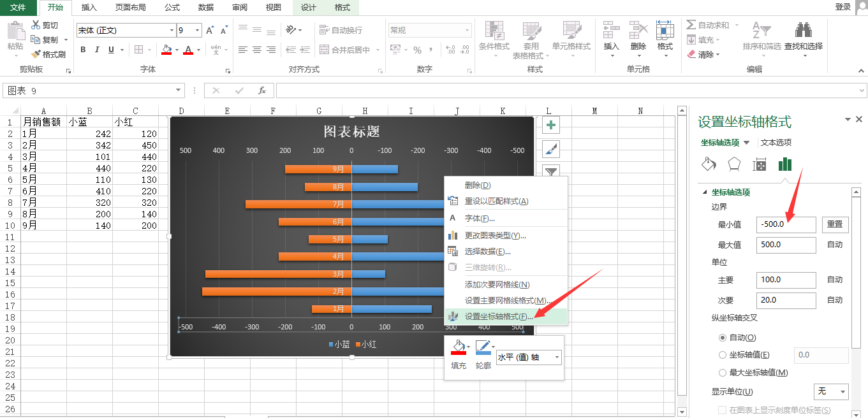This screenshot has height=418, width=868.
Task: Open Fill and Line paint bucket tab
Action: tap(709, 164)
